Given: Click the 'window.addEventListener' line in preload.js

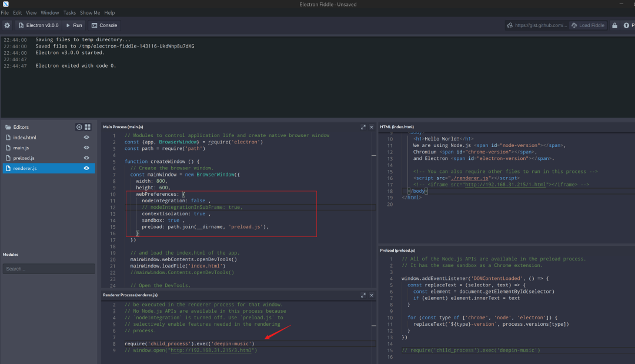Looking at the screenshot, I should click(475, 278).
